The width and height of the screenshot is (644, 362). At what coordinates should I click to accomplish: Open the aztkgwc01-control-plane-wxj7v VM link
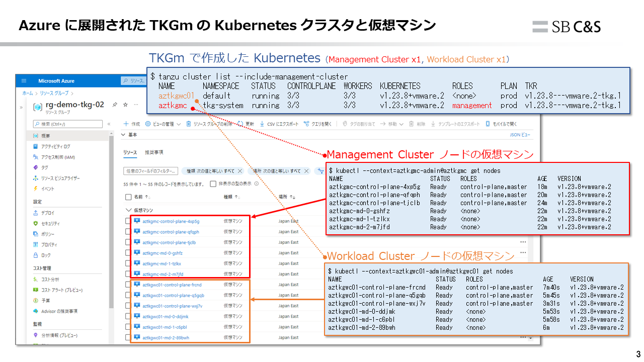tap(173, 306)
